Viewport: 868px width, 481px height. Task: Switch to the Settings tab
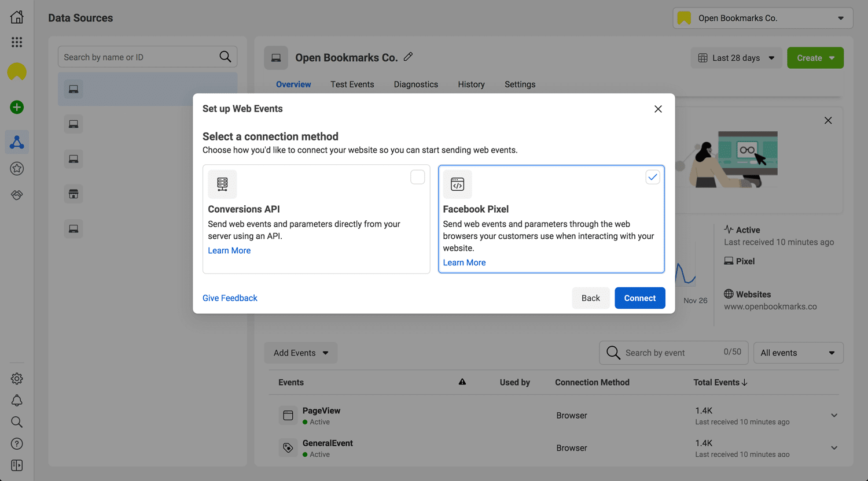[x=520, y=84]
